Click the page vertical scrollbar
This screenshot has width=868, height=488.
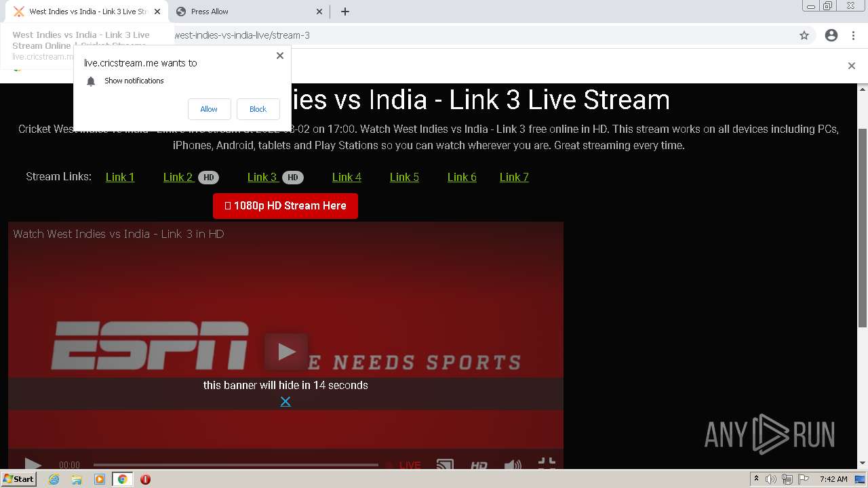tap(863, 227)
